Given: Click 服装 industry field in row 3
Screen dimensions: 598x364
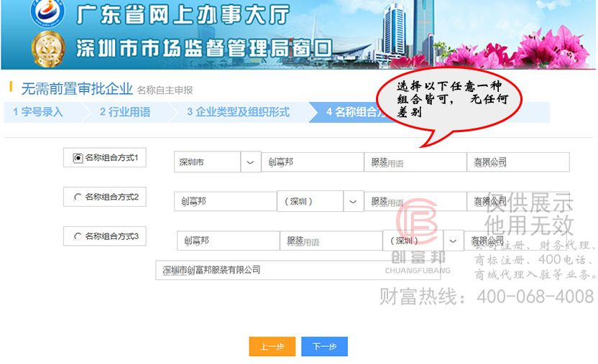Looking at the screenshot, I should coord(331,241).
